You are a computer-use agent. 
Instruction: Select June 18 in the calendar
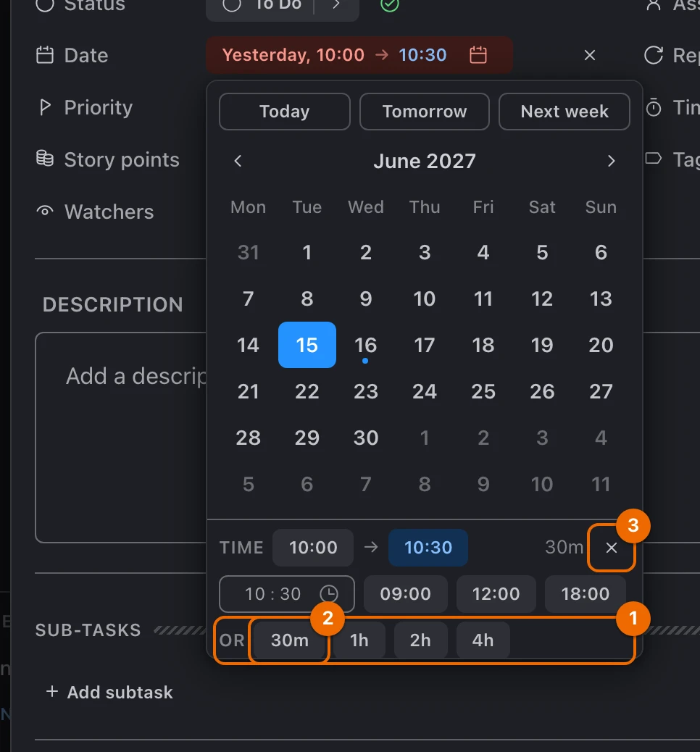(483, 345)
